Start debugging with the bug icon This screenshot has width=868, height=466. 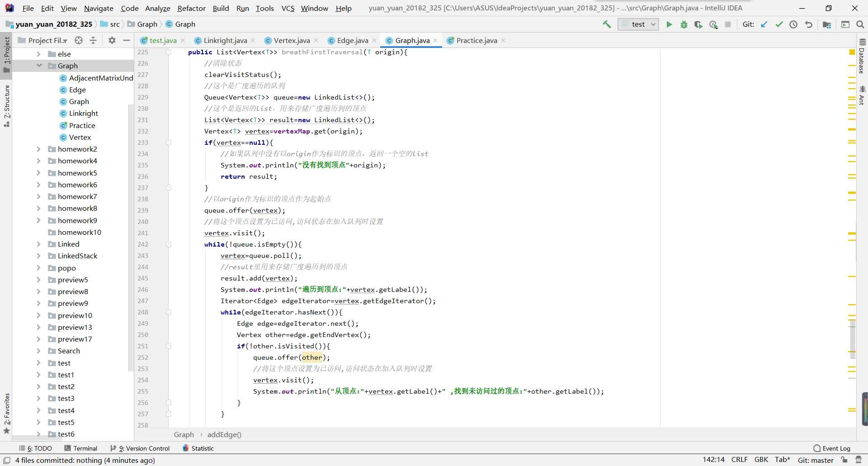(x=684, y=24)
